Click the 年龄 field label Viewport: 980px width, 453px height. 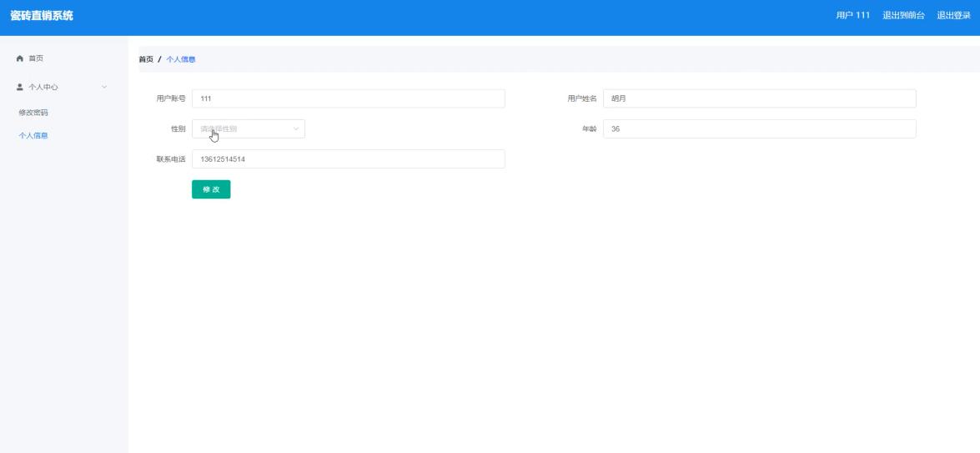pos(590,128)
